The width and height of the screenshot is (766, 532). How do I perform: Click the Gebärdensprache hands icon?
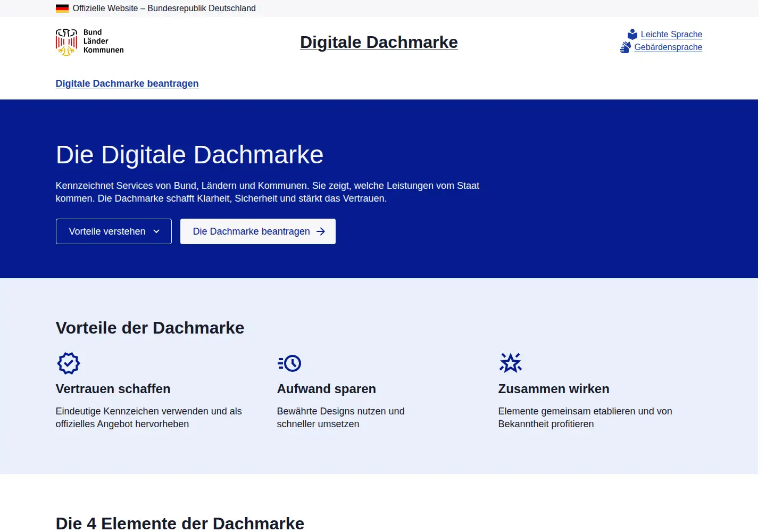click(626, 47)
